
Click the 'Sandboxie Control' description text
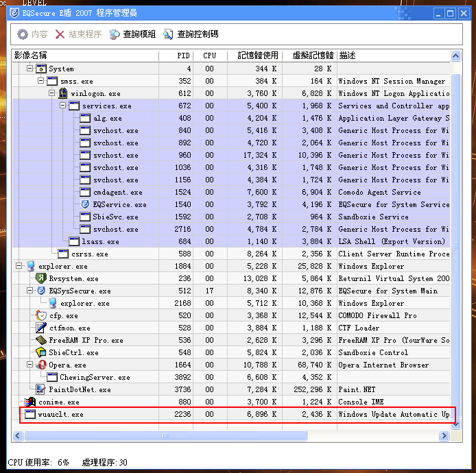point(373,352)
